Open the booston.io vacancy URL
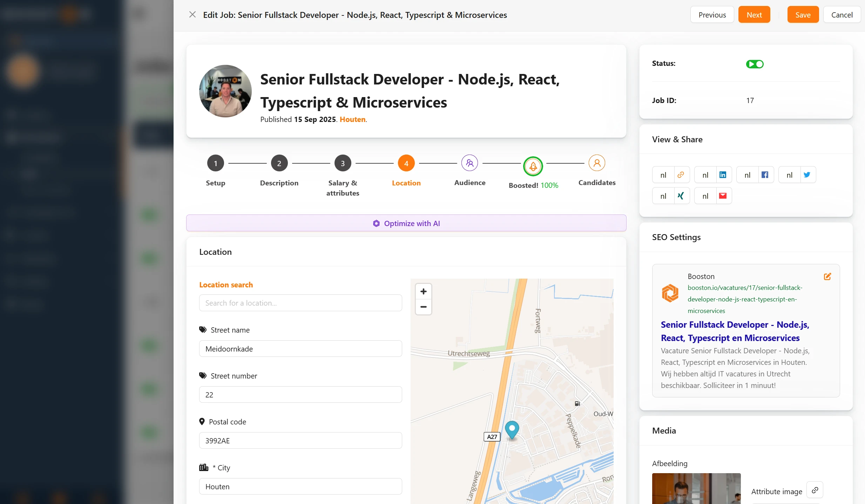Viewport: 865px width, 504px height. pyautogui.click(x=745, y=299)
